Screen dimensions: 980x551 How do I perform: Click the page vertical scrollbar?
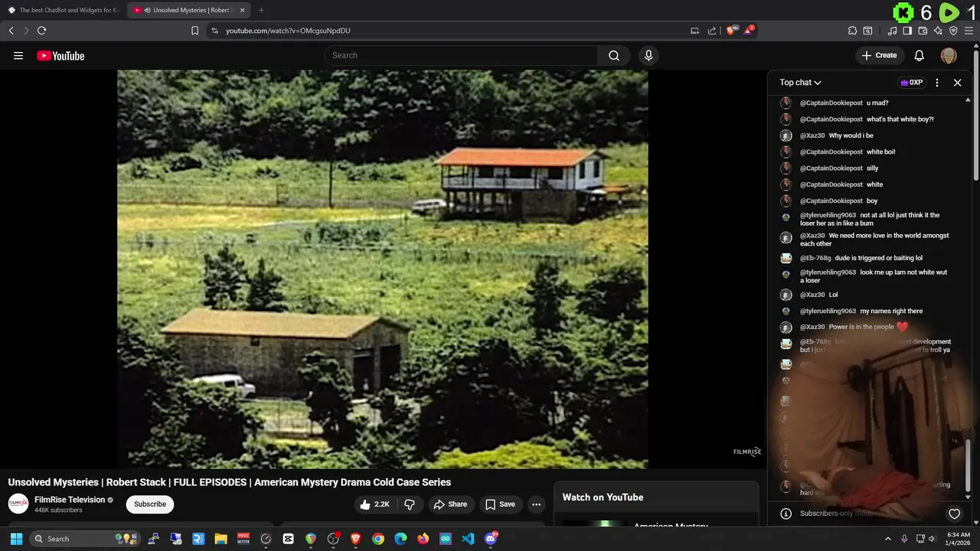click(x=976, y=115)
